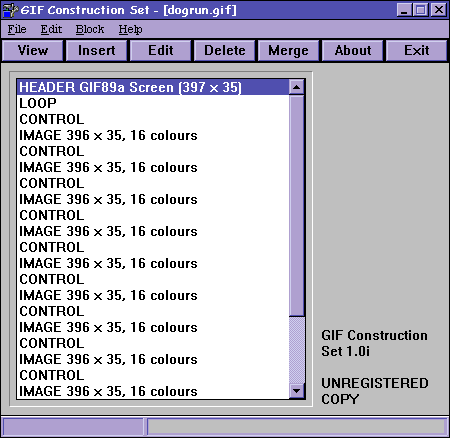Click the Delete toolbar button
This screenshot has height=438, width=450.
click(225, 51)
